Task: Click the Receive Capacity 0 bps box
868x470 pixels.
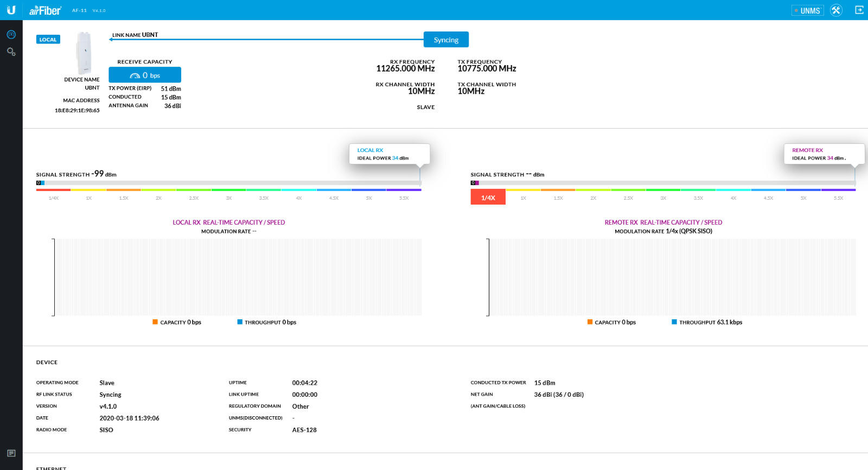Action: (145, 75)
